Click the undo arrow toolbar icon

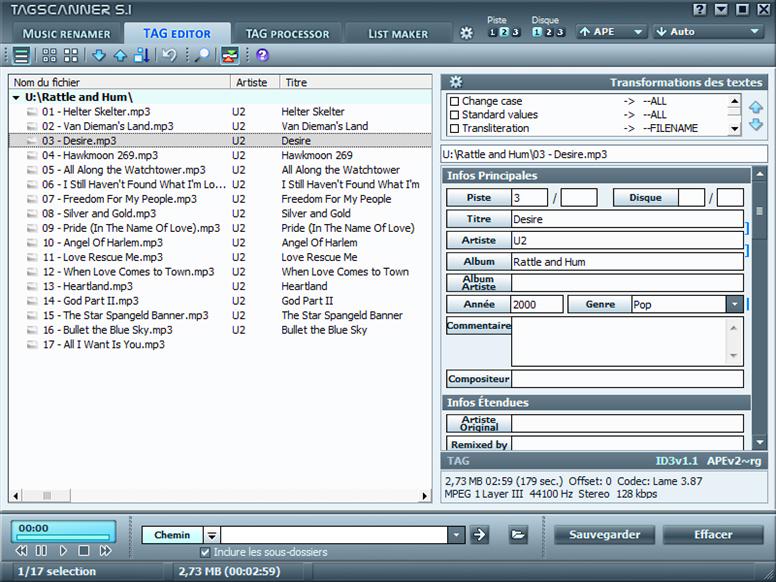tap(169, 55)
